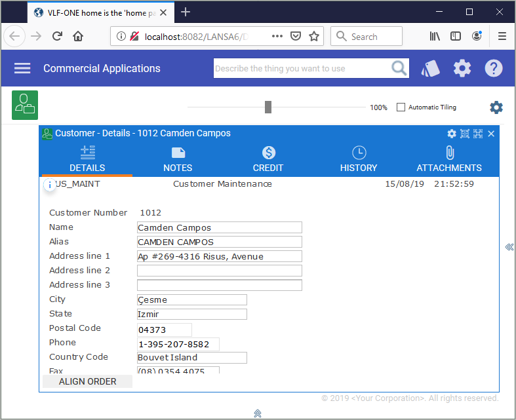Open the History tab

pos(359,160)
